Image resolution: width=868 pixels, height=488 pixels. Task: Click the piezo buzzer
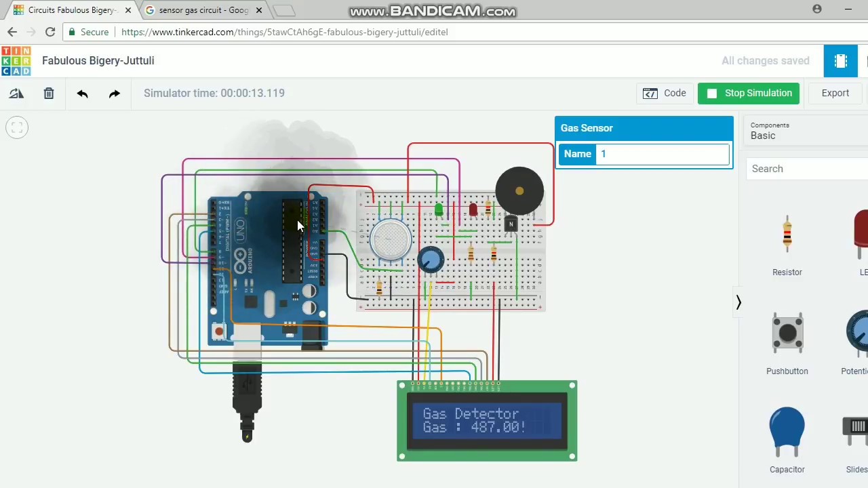(x=519, y=191)
